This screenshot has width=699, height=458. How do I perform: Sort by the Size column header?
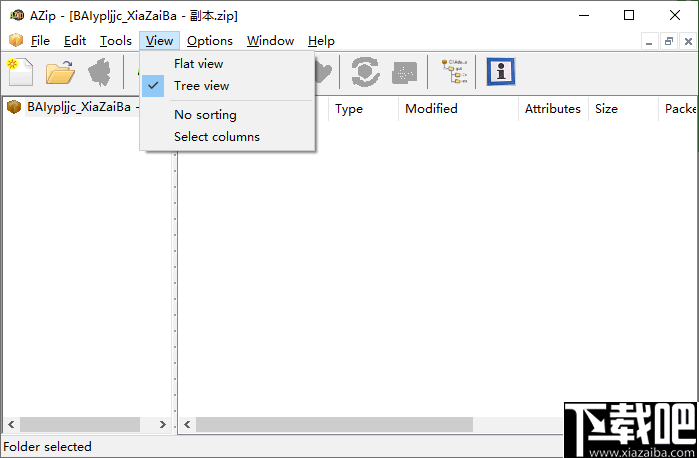pos(623,109)
